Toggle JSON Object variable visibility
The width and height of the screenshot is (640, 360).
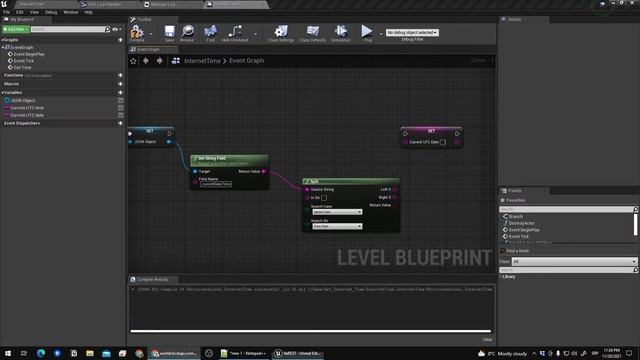(x=120, y=100)
